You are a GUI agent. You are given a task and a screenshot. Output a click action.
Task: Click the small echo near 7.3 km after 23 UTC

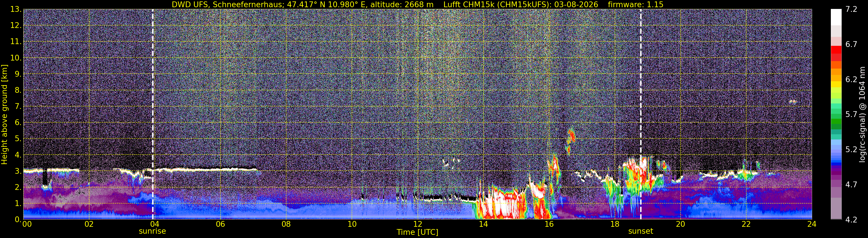click(x=793, y=101)
